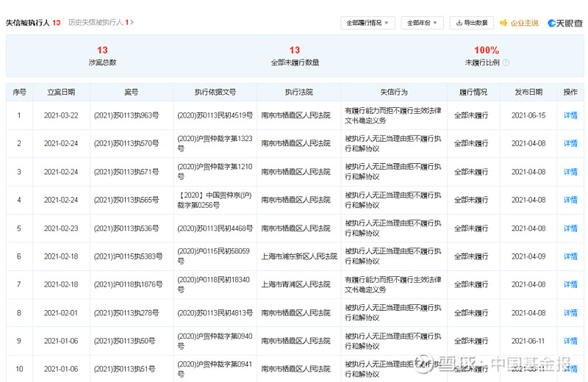Image resolution: width=588 pixels, height=382 pixels.
Task: Click the 发布日期 column header
Action: [x=528, y=93]
